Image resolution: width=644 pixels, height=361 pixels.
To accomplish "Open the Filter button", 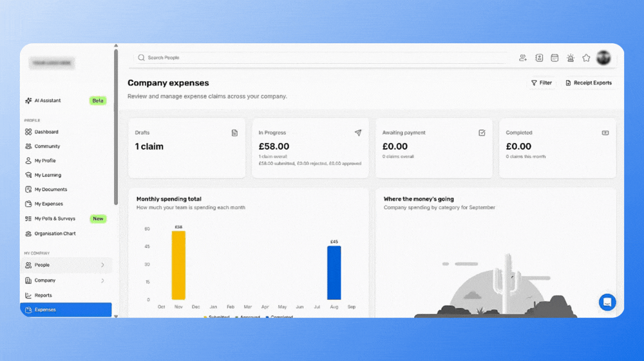I will point(542,83).
